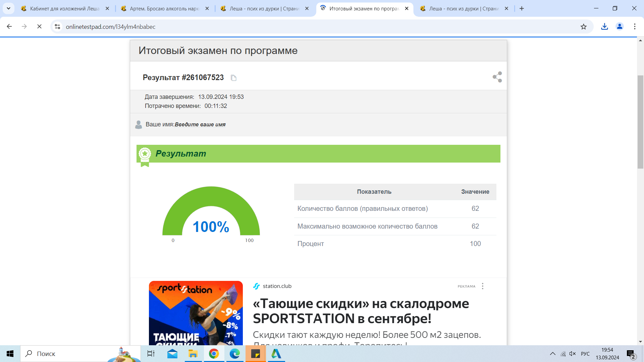The width and height of the screenshot is (644, 362).
Task: Expand the tab search dropdown arrow
Action: point(8,8)
